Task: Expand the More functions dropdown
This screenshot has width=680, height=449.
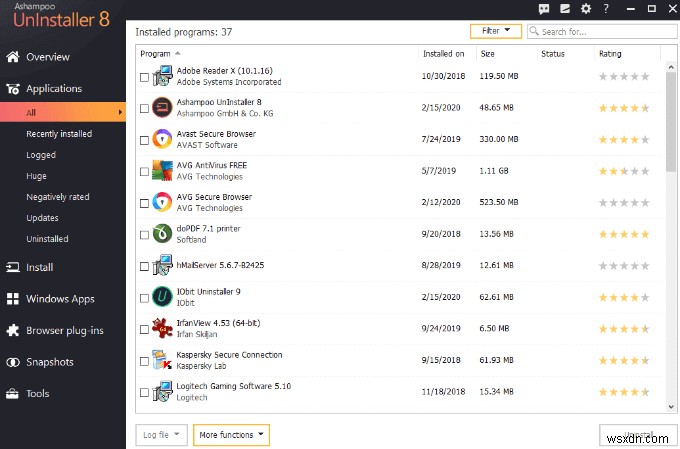Action: coord(231,435)
